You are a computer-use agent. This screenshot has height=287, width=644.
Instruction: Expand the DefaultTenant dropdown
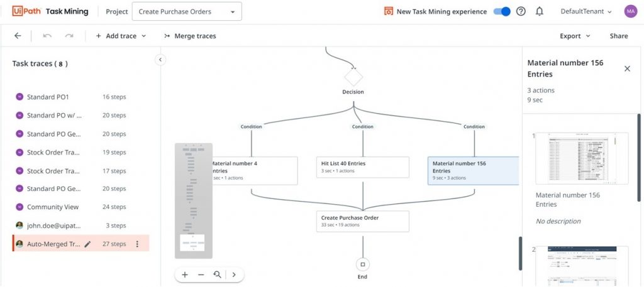pos(586,11)
